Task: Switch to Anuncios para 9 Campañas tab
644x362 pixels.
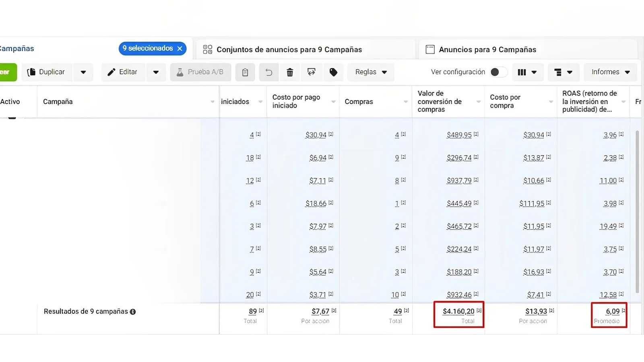Action: [x=528, y=49]
